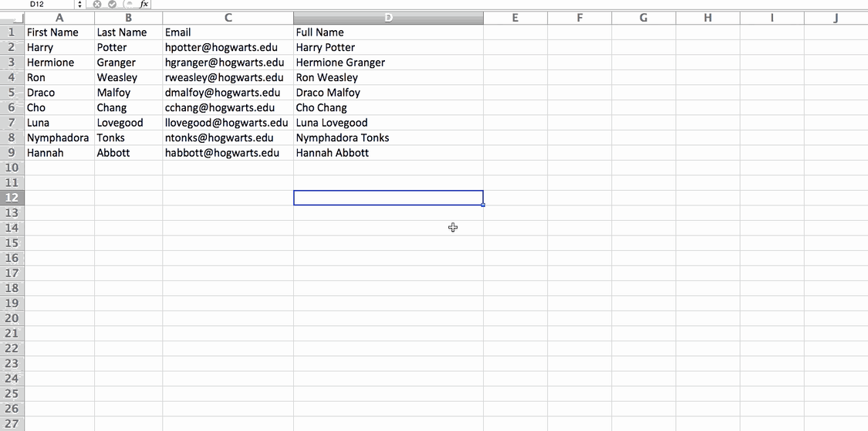Click the cell containing 'Nymphadora'
The width and height of the screenshot is (868, 431).
point(59,137)
